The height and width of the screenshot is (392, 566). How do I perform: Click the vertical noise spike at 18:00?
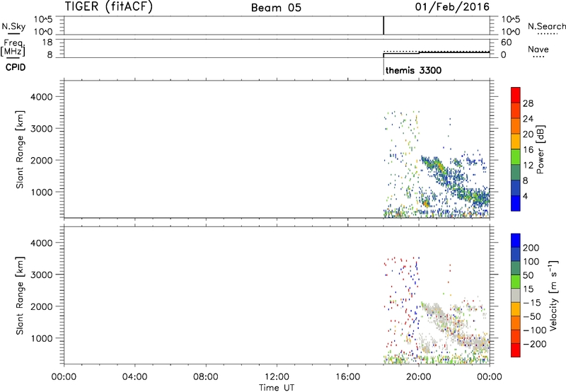(x=383, y=25)
